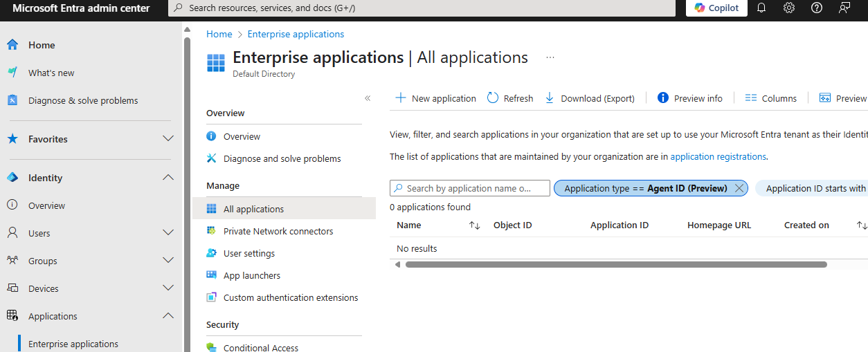Open Diagnose & solve problems in sidebar
868x352 pixels.
(83, 100)
